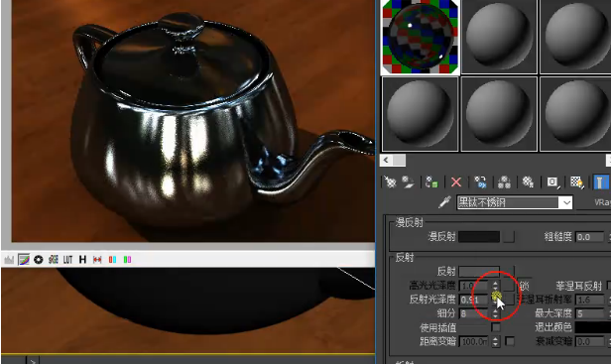Viewport: 611px width, 364px height.
Task: Toggle the 锁 lock button
Action: [524, 286]
